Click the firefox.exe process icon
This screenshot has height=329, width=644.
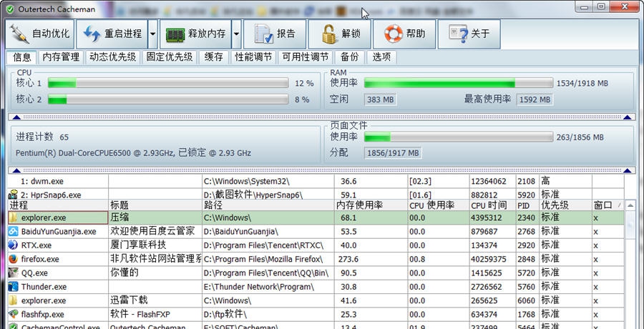click(14, 259)
